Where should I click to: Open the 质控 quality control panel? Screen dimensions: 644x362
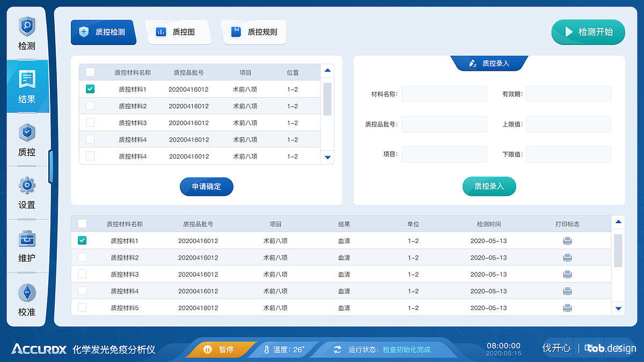(x=26, y=139)
